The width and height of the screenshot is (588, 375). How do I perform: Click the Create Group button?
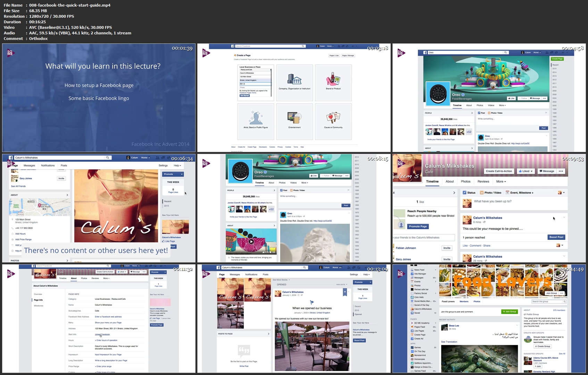tap(543, 346)
